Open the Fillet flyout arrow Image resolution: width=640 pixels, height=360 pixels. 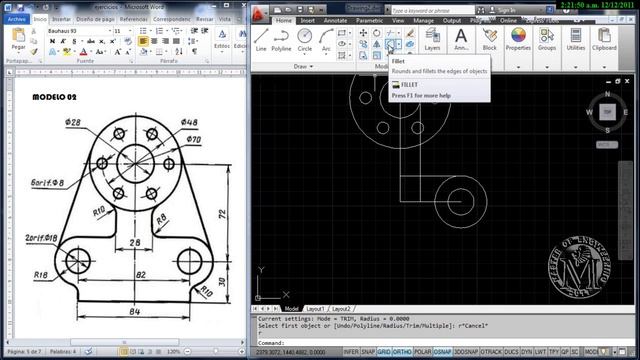click(x=399, y=44)
